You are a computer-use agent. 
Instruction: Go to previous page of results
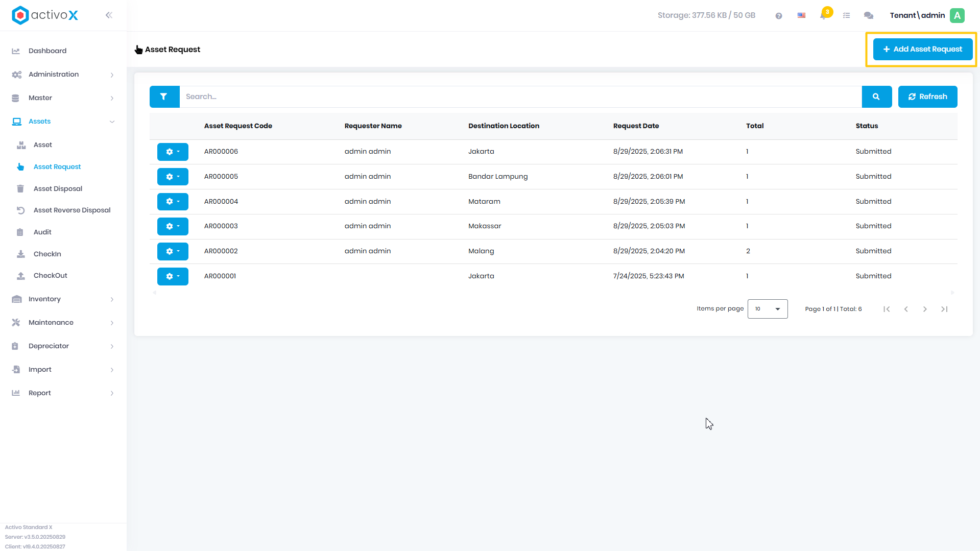906,309
